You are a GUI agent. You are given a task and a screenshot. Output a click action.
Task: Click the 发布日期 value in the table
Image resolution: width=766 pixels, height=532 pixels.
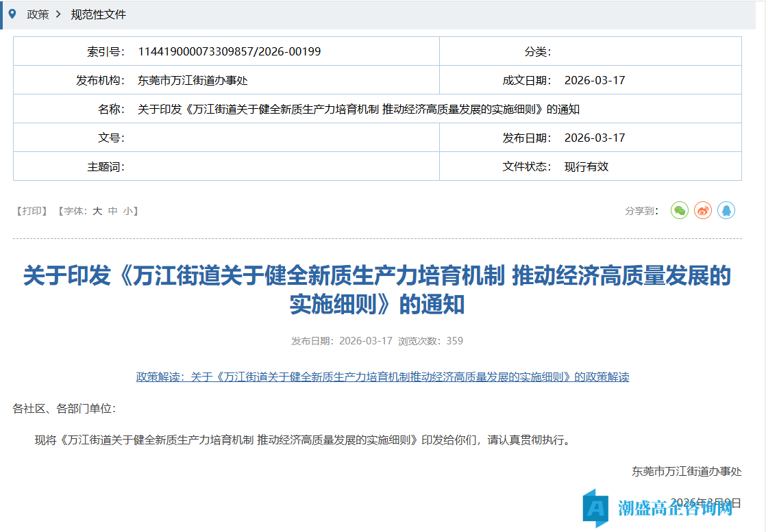pyautogui.click(x=595, y=138)
